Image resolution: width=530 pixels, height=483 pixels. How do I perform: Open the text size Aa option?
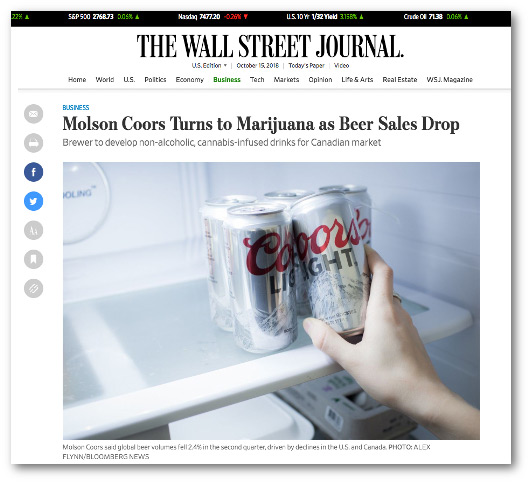point(33,230)
